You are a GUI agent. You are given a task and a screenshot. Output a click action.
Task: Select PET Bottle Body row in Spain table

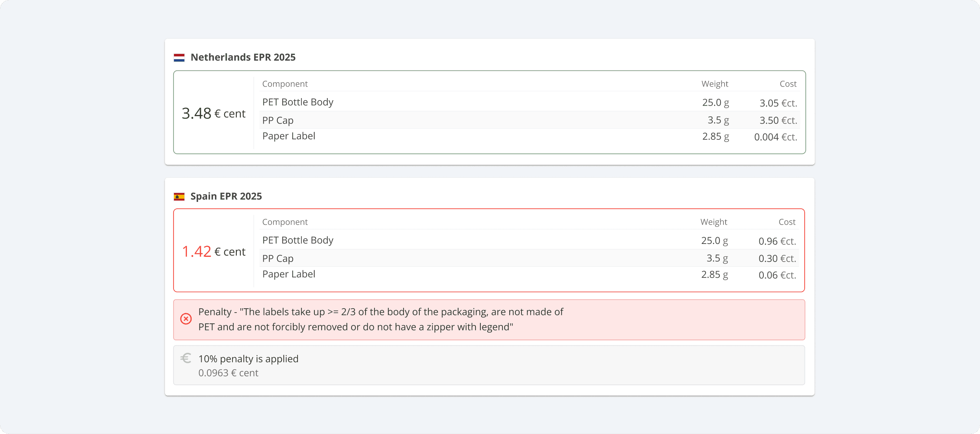click(529, 240)
